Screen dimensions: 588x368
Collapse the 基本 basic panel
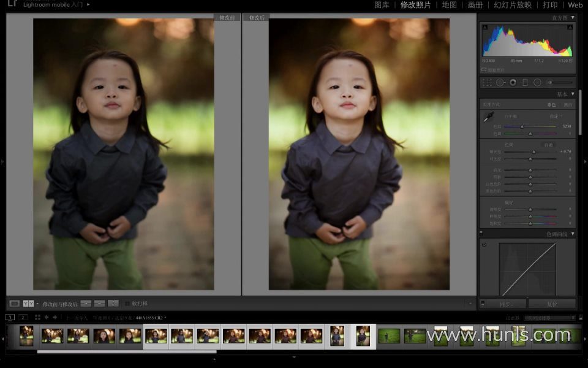click(573, 94)
